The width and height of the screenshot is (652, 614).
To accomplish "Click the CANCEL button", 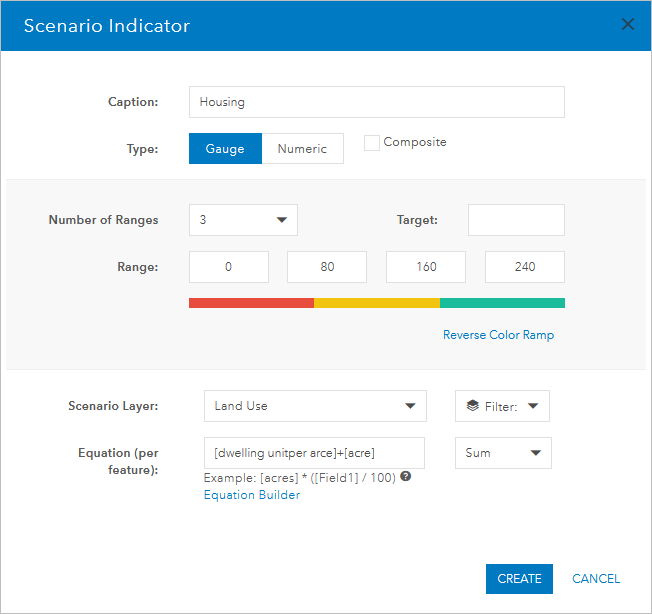I will pyautogui.click(x=596, y=579).
